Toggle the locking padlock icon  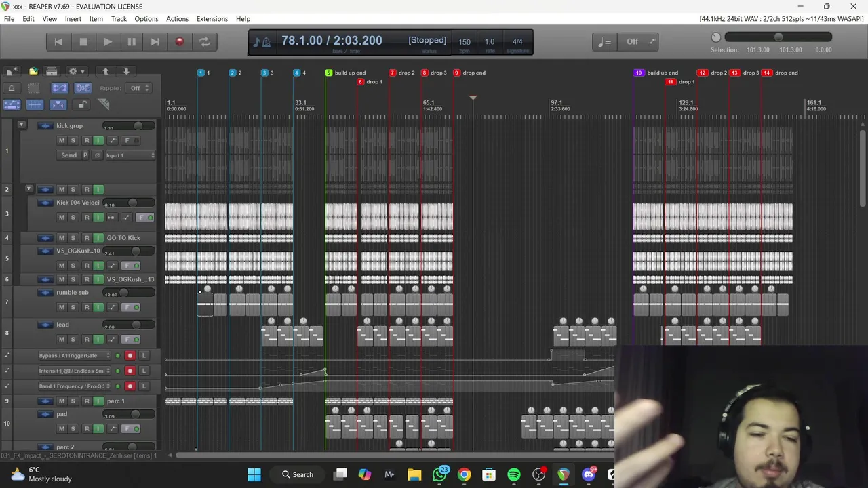[x=81, y=104]
